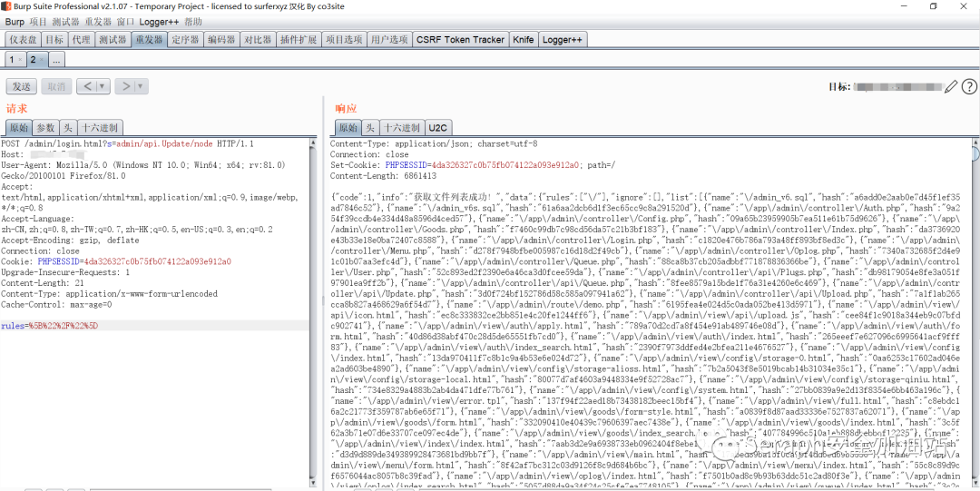Click the rules=%5B%22%2F%22%5D request body line
Image resolution: width=980 pixels, height=491 pixels.
(154, 326)
